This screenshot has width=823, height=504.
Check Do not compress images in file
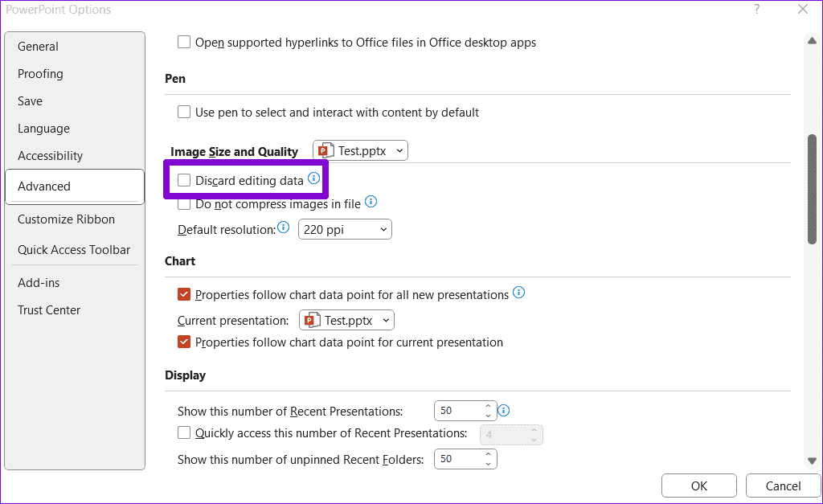(184, 204)
